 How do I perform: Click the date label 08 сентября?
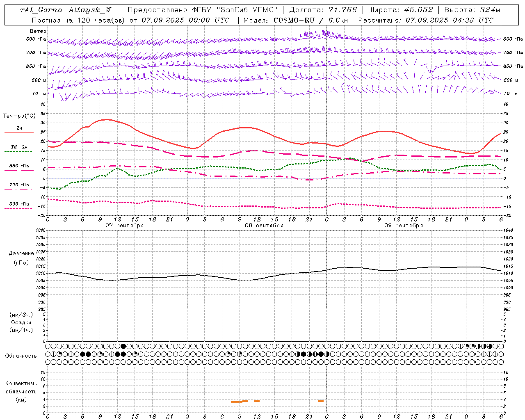tap(264, 226)
